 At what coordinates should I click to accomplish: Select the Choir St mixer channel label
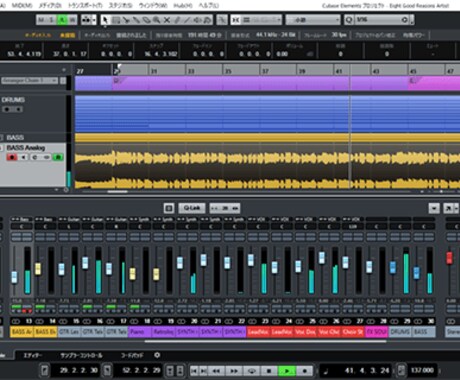click(x=353, y=332)
